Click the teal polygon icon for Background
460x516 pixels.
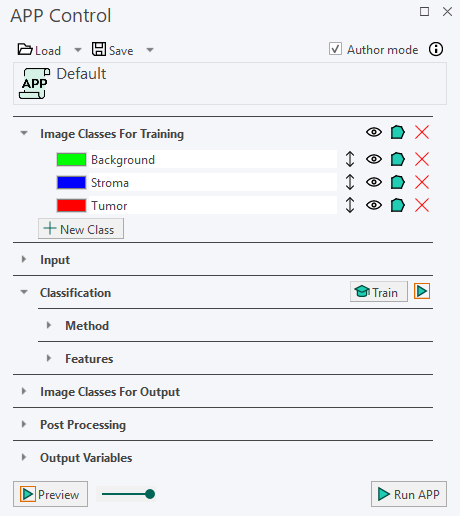[398, 159]
